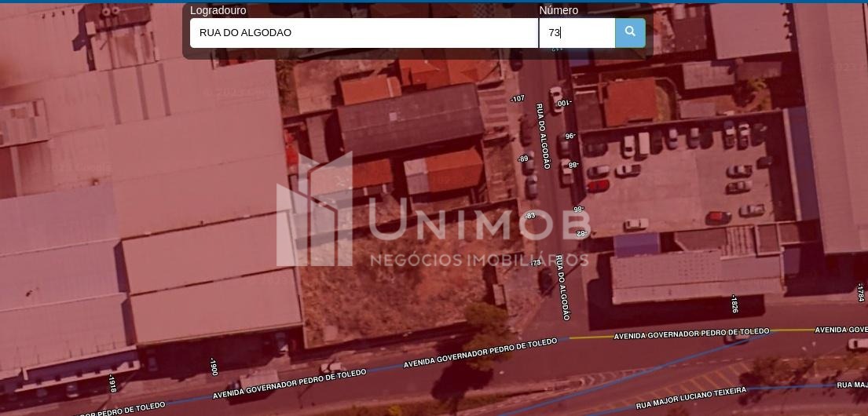Click lot number 88 marker
The image size is (868, 416).
(573, 165)
